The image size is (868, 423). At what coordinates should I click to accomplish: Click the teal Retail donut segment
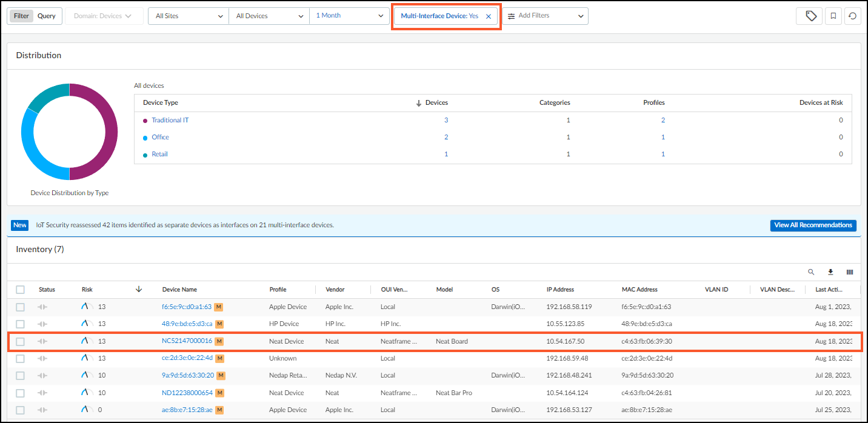pos(47,97)
